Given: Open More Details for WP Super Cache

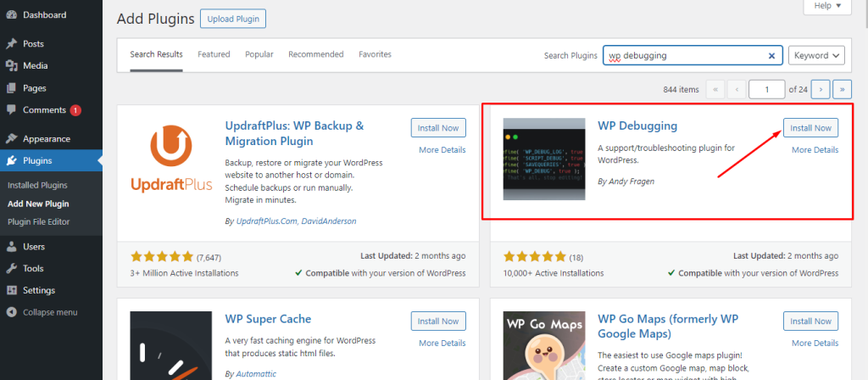Looking at the screenshot, I should [442, 344].
